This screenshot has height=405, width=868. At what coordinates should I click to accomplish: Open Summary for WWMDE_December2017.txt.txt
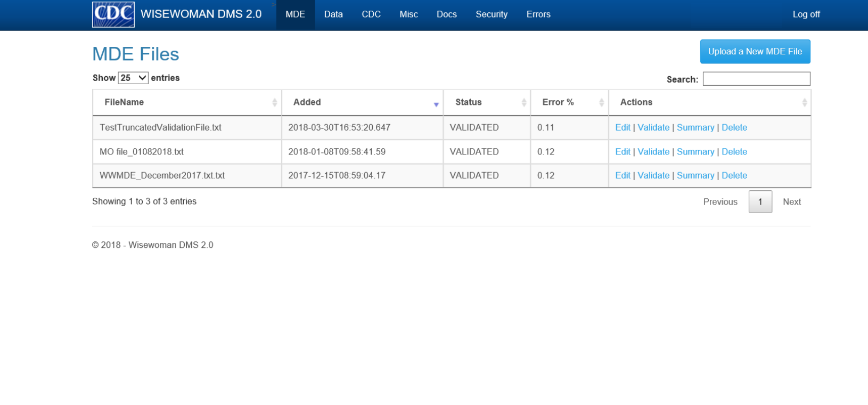[x=695, y=175]
